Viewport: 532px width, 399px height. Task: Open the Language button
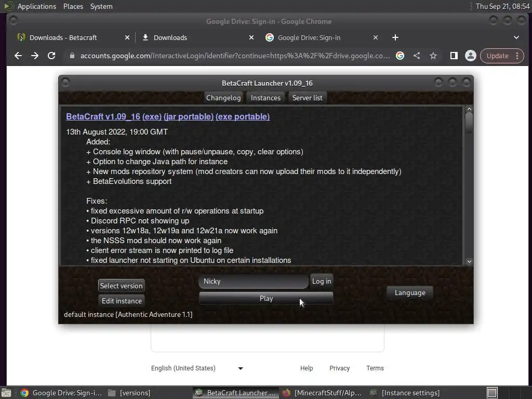coord(410,292)
